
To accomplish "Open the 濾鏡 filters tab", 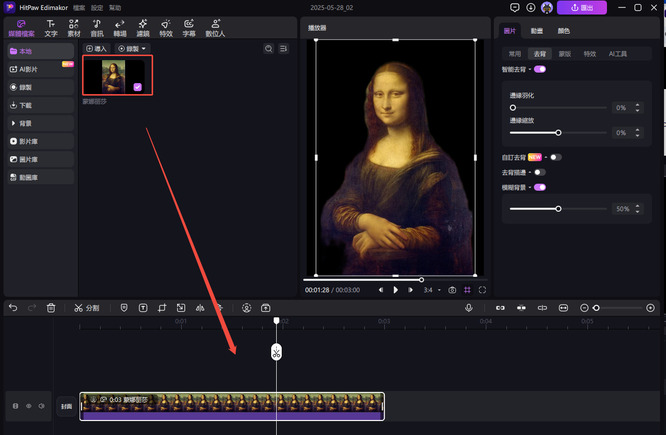I will 143,28.
